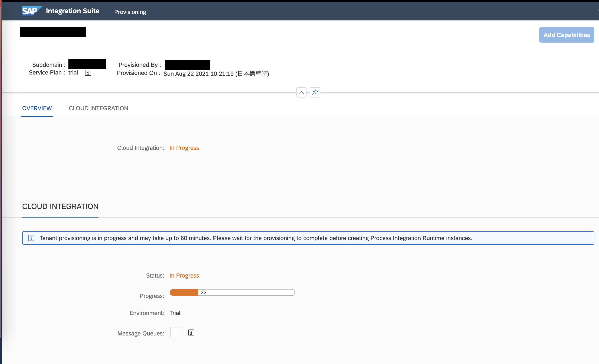Viewport: 599px width, 364px height.
Task: Switch to the OVERVIEW tab
Action: point(37,108)
